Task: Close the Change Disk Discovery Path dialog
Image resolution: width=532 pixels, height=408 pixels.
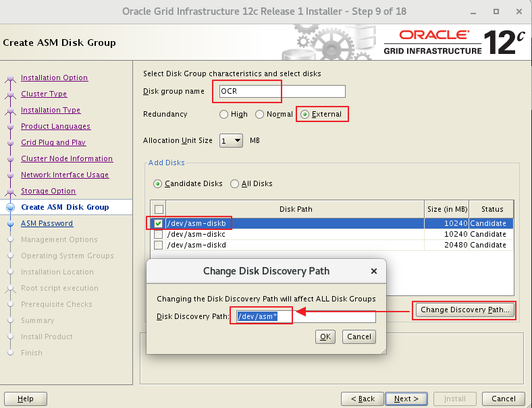Action: point(374,271)
